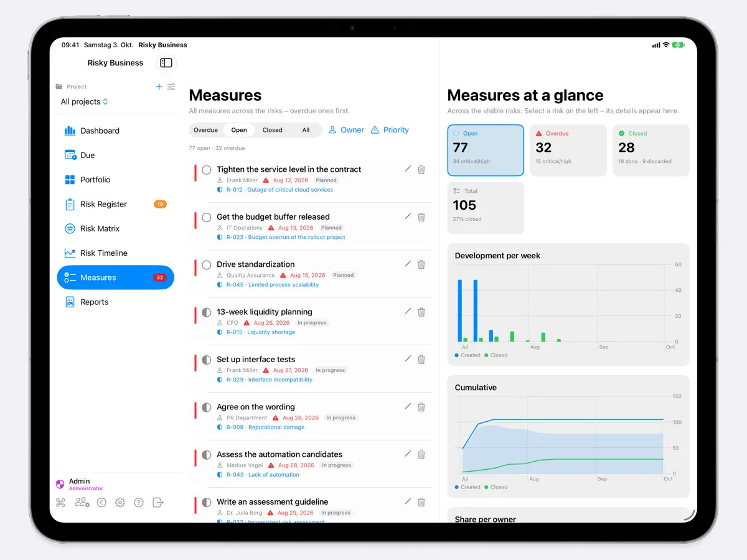Open the Priority filter dropdown
This screenshot has width=747, height=560.
(x=390, y=130)
